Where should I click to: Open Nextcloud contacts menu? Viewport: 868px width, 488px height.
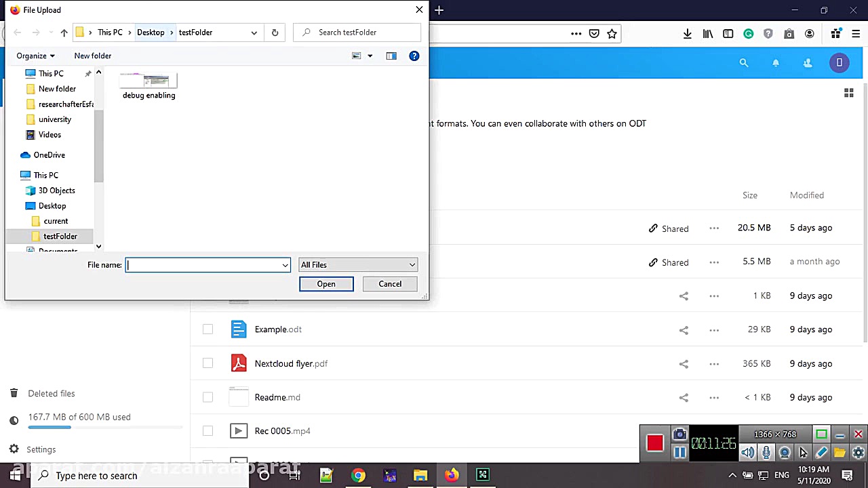click(808, 63)
